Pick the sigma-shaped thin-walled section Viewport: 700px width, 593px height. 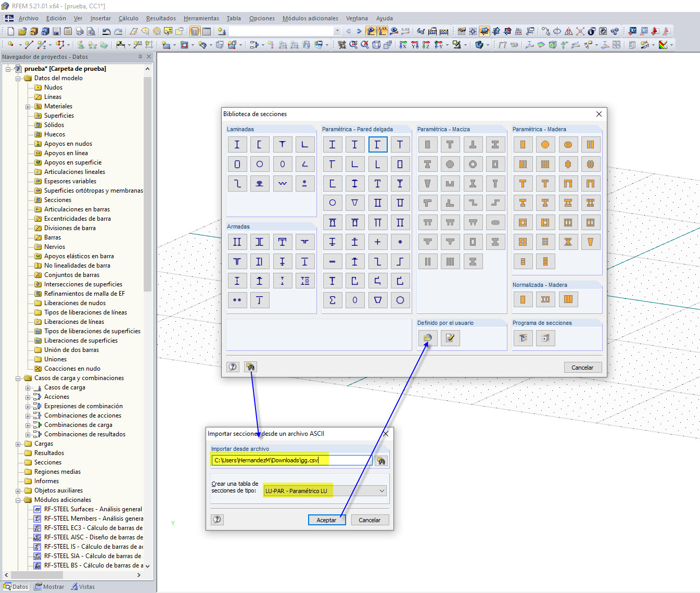pos(332,300)
